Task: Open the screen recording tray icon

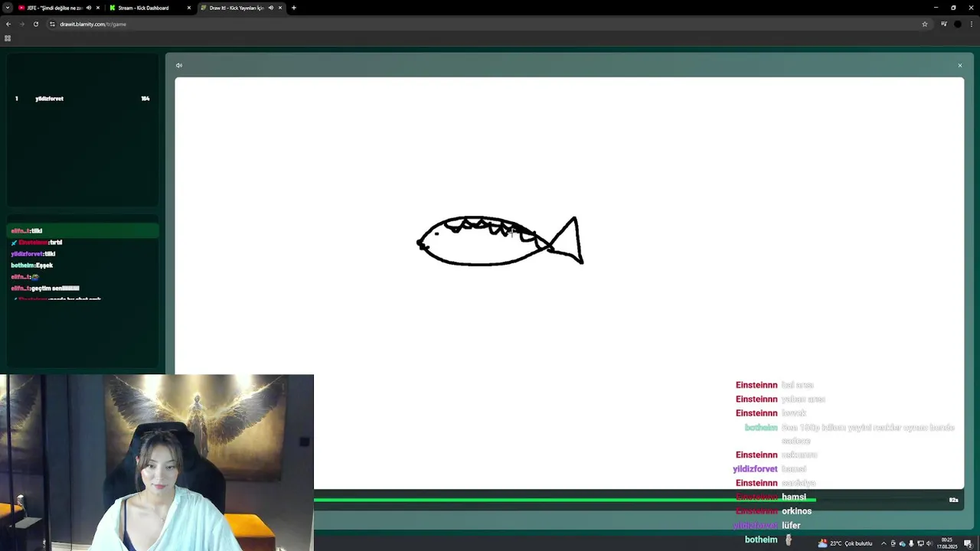Action: point(893,543)
